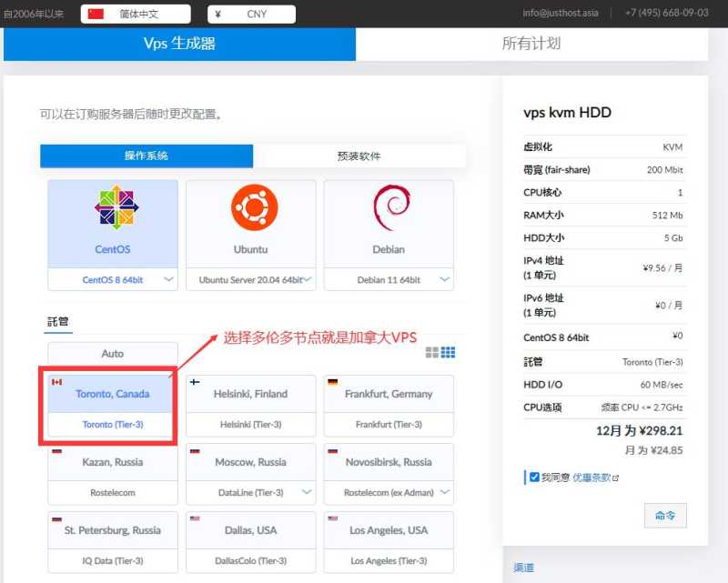Viewport: 728px width, 583px height.
Task: Click the +7 (495) 668-09-03 phone number
Action: click(667, 13)
